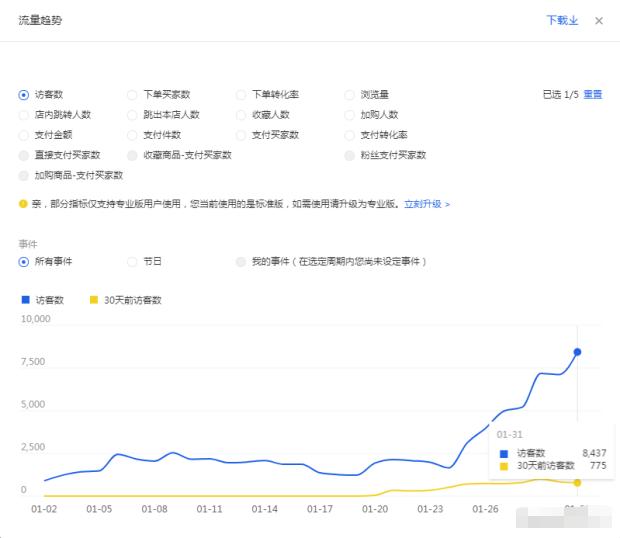The image size is (620, 538).
Task: Select the 支付件数 metric option
Action: pyautogui.click(x=132, y=135)
